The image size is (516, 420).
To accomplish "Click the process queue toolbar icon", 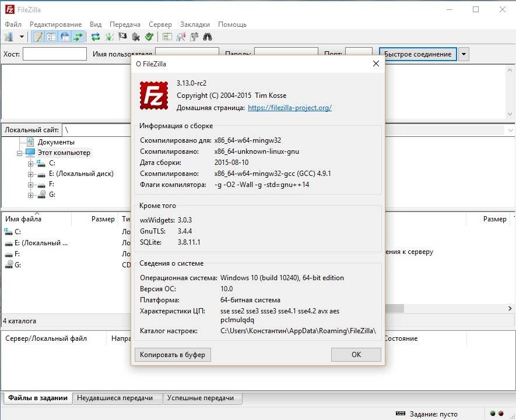I will 109,37.
